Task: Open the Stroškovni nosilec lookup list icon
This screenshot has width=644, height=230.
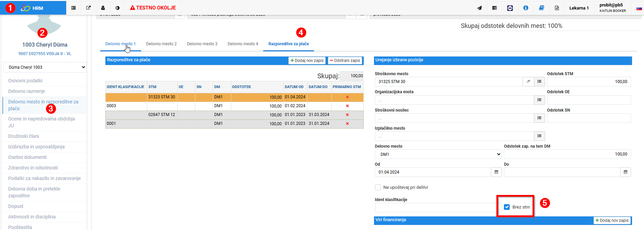Action: [x=539, y=118]
